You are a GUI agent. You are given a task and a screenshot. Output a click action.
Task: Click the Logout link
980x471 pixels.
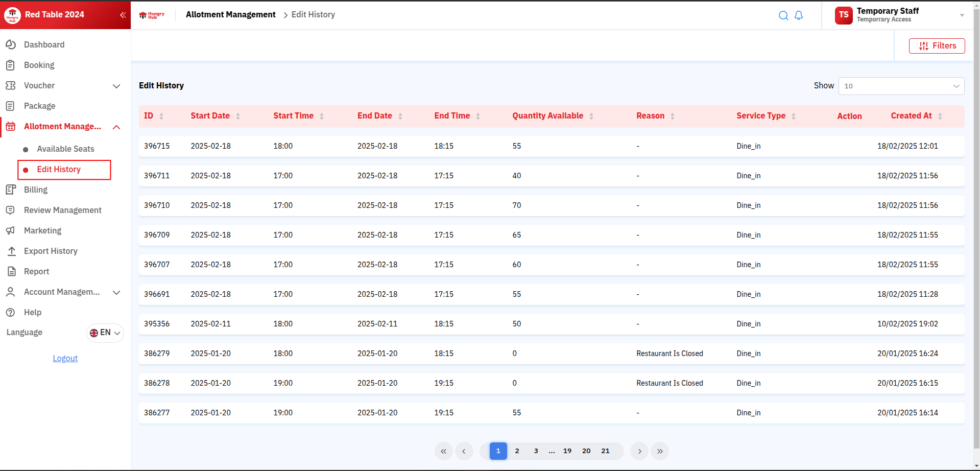tap(65, 359)
